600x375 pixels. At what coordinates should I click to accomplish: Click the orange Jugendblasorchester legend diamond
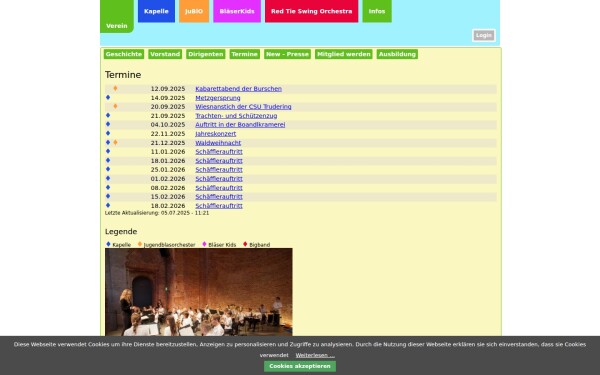coord(140,244)
